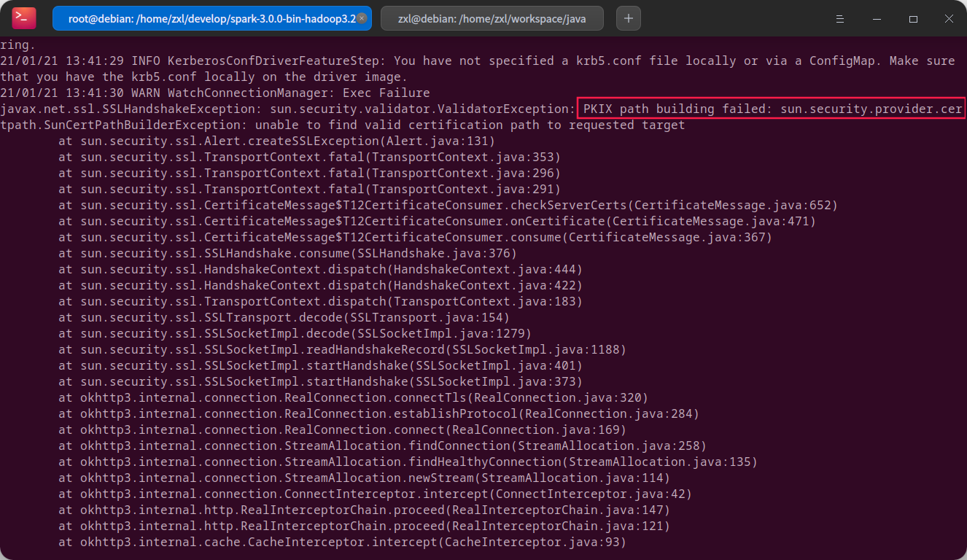Viewport: 967px width, 560px height.
Task: Click the x close icon of the window
Action: (949, 18)
